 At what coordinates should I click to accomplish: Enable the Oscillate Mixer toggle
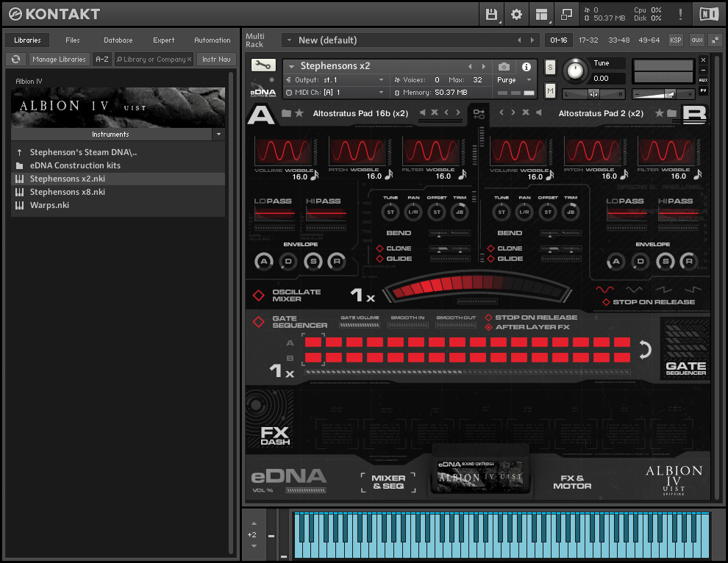coord(259,295)
